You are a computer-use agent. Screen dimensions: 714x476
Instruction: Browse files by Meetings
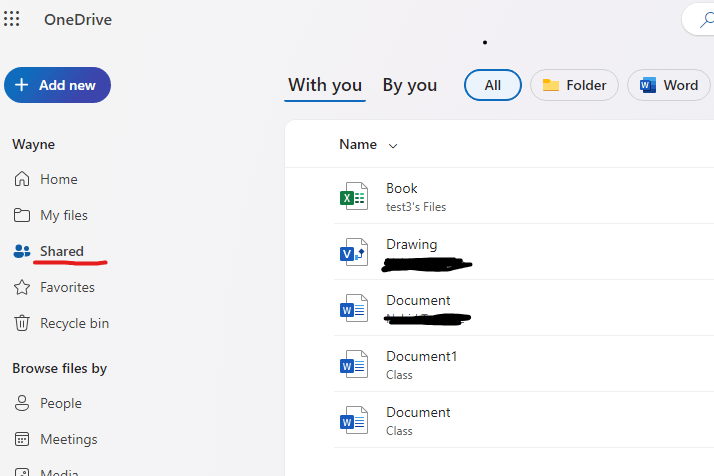[x=69, y=440]
